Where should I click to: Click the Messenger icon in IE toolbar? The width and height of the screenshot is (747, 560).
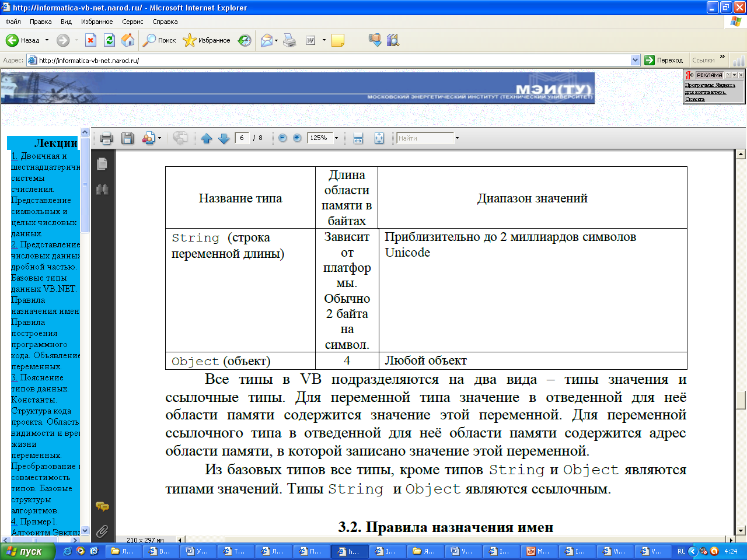pyautogui.click(x=375, y=40)
